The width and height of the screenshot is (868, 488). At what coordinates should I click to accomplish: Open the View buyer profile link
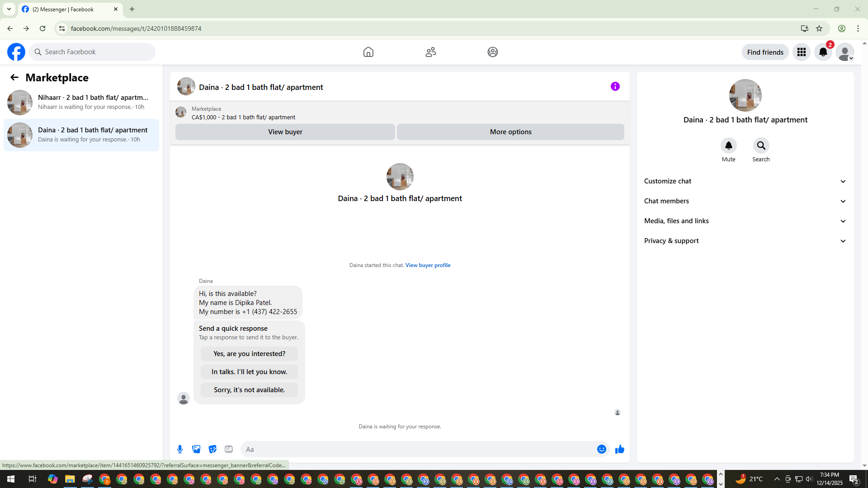428,265
